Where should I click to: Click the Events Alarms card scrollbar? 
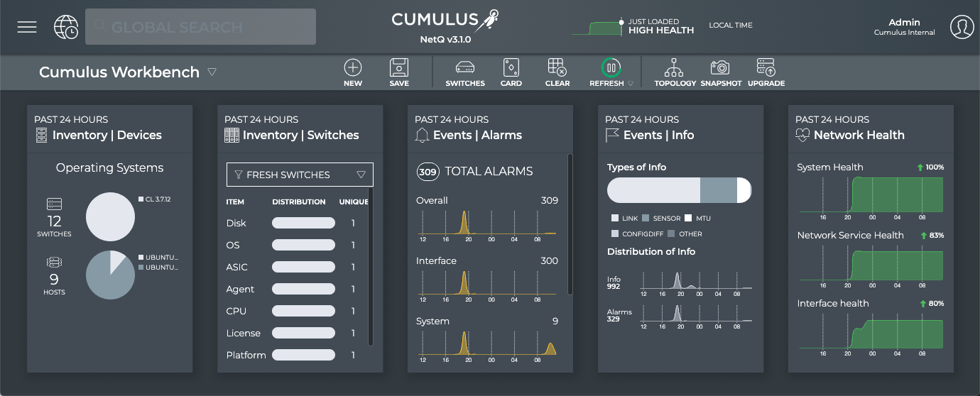(x=570, y=224)
